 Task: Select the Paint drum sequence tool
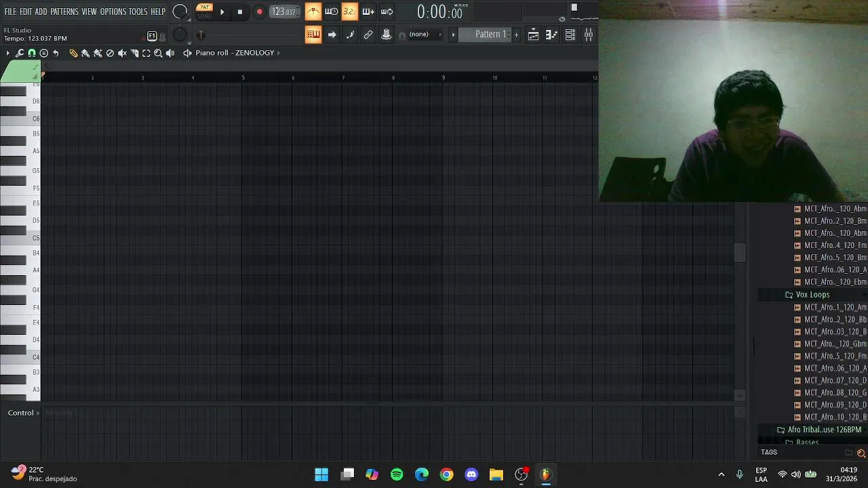[x=98, y=53]
